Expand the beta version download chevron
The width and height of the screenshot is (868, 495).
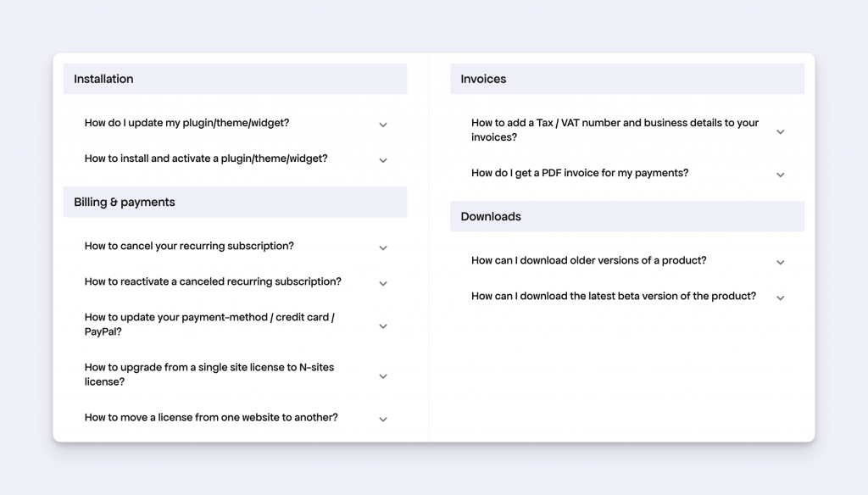pyautogui.click(x=780, y=298)
